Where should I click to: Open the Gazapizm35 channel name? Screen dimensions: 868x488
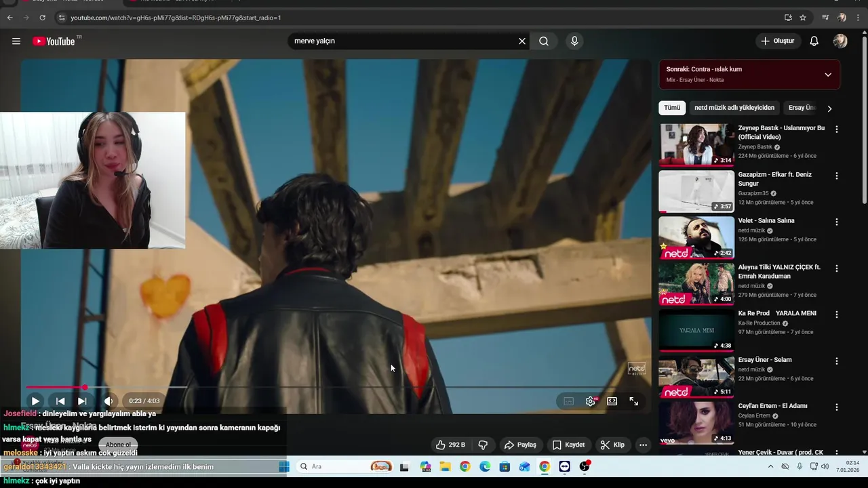coord(754,193)
